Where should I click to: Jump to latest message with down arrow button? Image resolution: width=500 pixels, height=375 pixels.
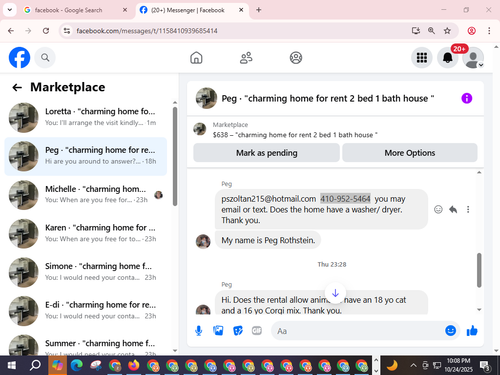(335, 293)
